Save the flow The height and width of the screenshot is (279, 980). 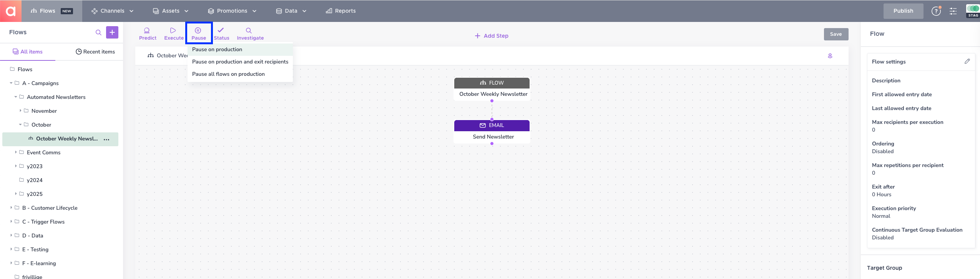pos(836,34)
